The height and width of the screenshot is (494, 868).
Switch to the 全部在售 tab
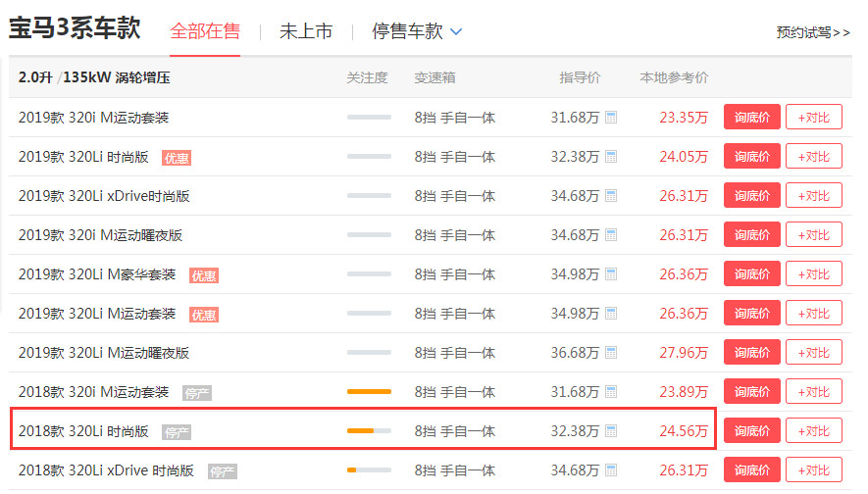205,31
